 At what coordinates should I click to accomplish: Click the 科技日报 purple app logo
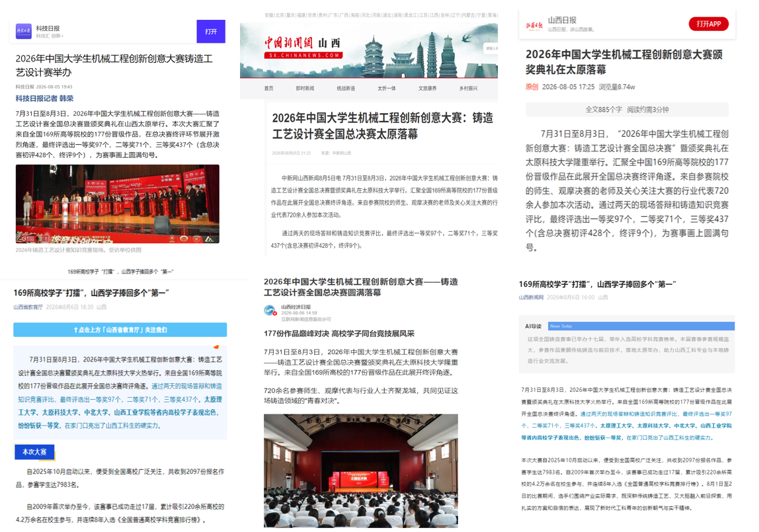coord(24,32)
